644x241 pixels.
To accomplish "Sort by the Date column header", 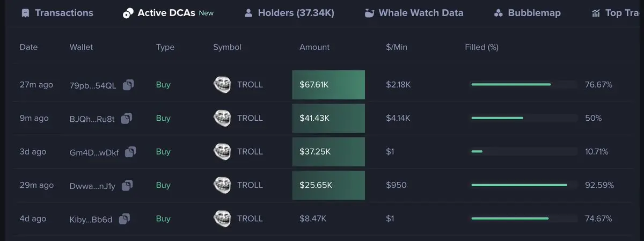I will 29,47.
